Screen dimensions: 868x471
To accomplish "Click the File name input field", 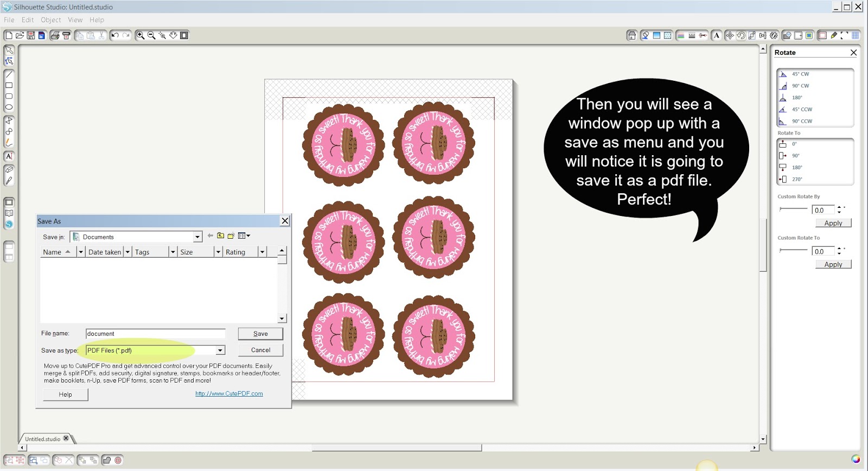I will (x=156, y=334).
